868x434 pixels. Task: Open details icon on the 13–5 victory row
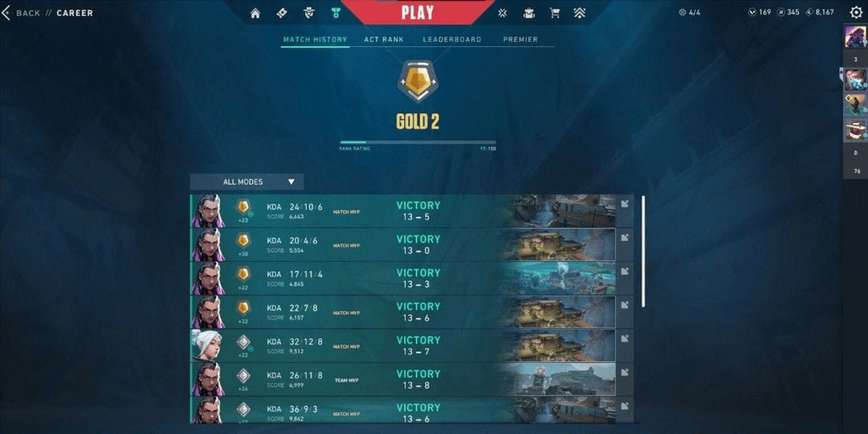[624, 204]
